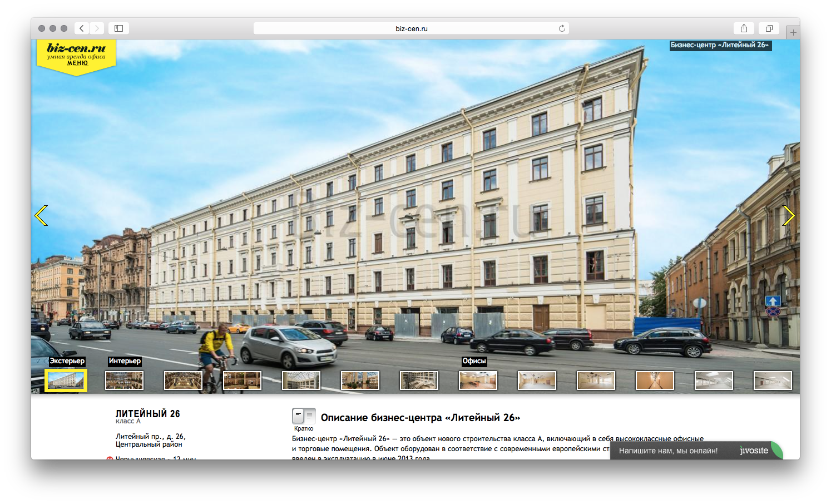Viewport: 831px width, 504px height.
Task: Select the highlighted exterior building thumbnail
Action: [66, 381]
